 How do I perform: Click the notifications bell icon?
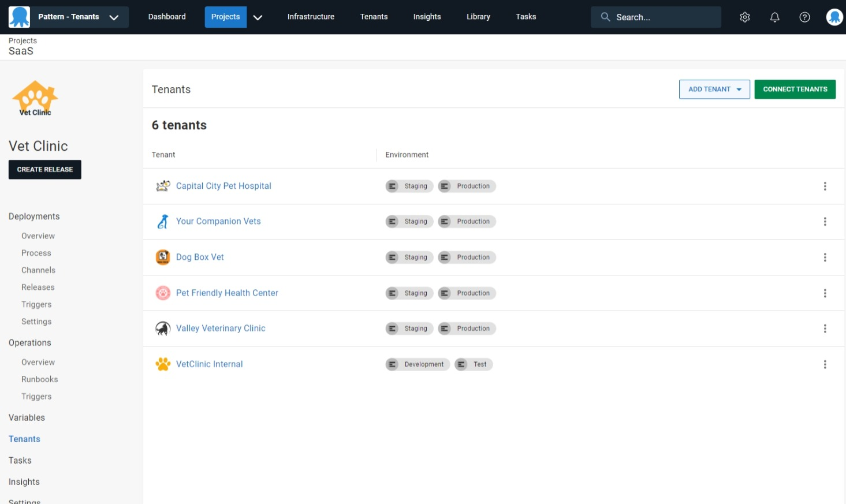click(x=774, y=17)
